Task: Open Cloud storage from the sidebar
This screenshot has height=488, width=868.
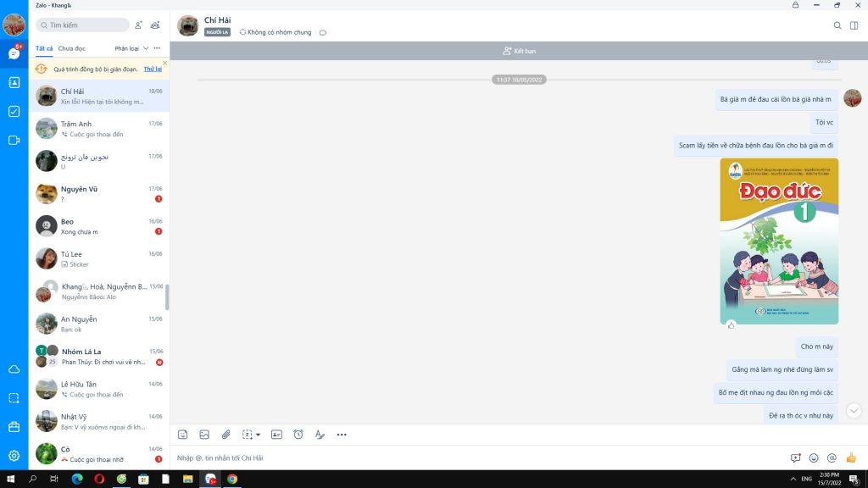Action: [14, 369]
